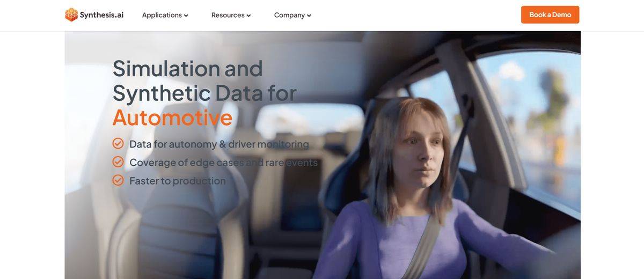
Task: Click the woman driver's face in hero image
Action: [x=419, y=156]
